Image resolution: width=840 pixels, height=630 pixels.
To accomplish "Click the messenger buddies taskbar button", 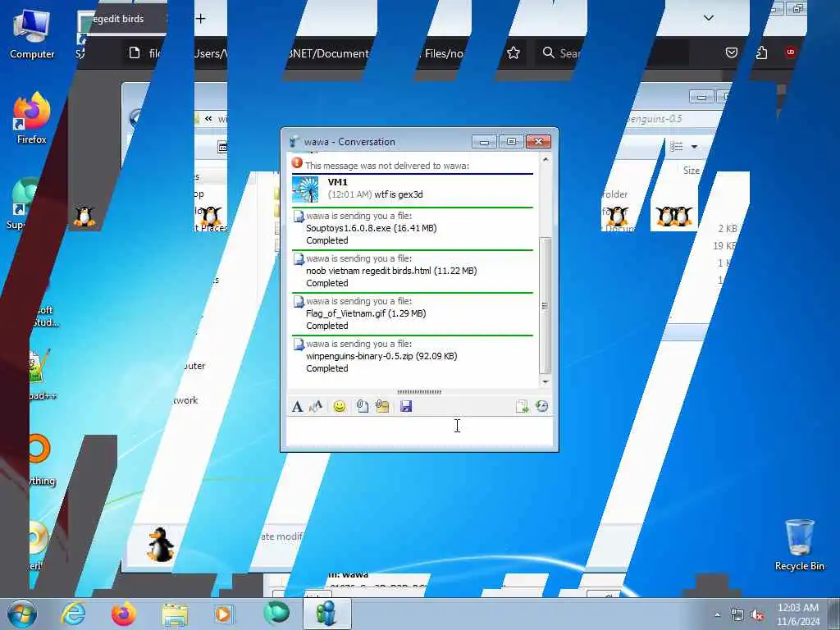I will [x=326, y=614].
